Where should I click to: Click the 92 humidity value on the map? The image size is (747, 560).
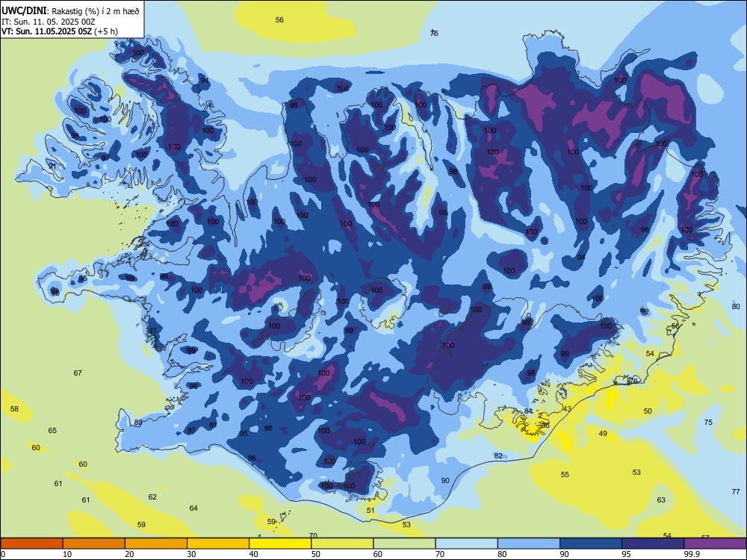[645, 311]
